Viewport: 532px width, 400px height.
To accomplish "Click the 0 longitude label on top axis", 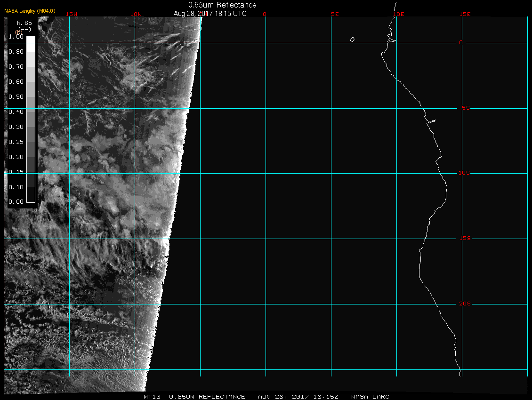I will coord(265,14).
